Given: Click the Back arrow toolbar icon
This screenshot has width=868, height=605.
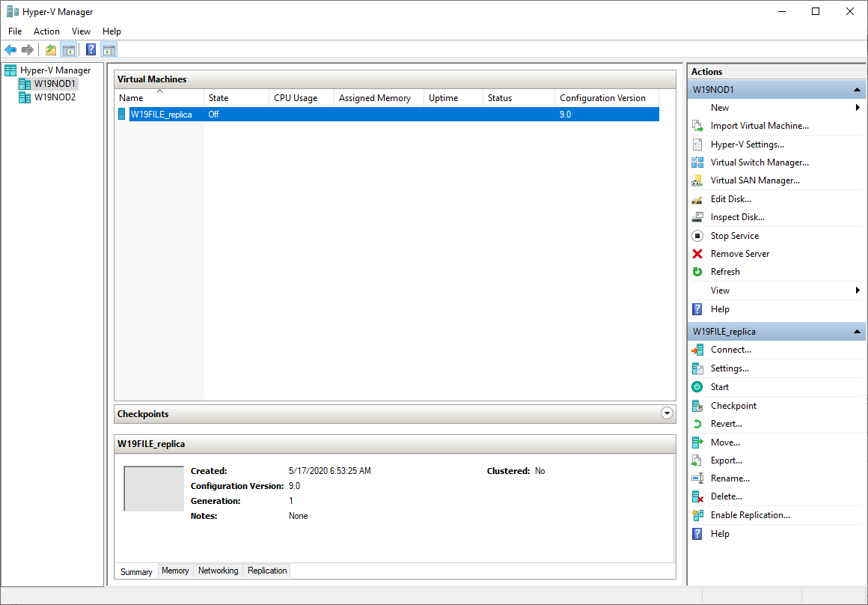Looking at the screenshot, I should click(x=10, y=50).
